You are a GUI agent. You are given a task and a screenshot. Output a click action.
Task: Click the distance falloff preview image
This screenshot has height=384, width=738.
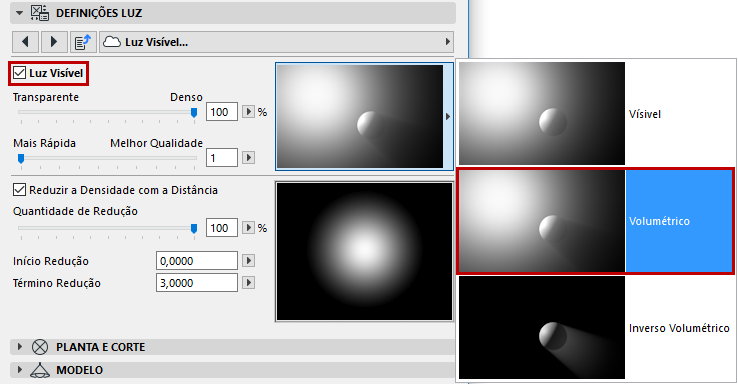tap(364, 252)
